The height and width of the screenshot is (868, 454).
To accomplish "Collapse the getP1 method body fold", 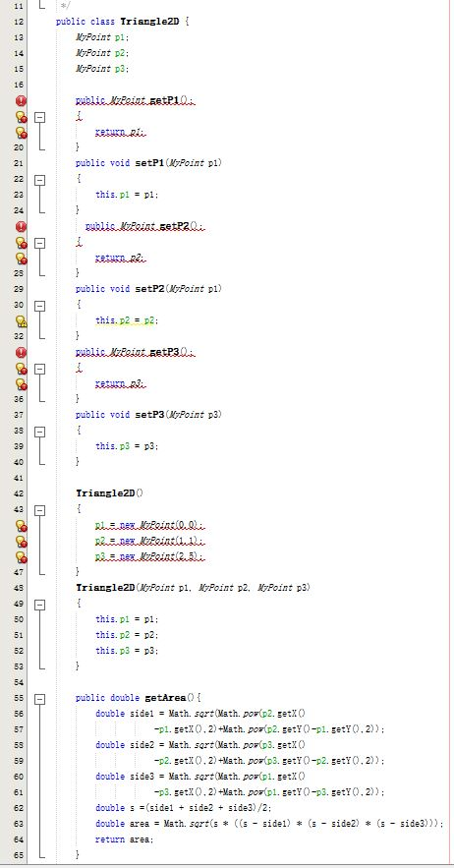I will pos(40,117).
